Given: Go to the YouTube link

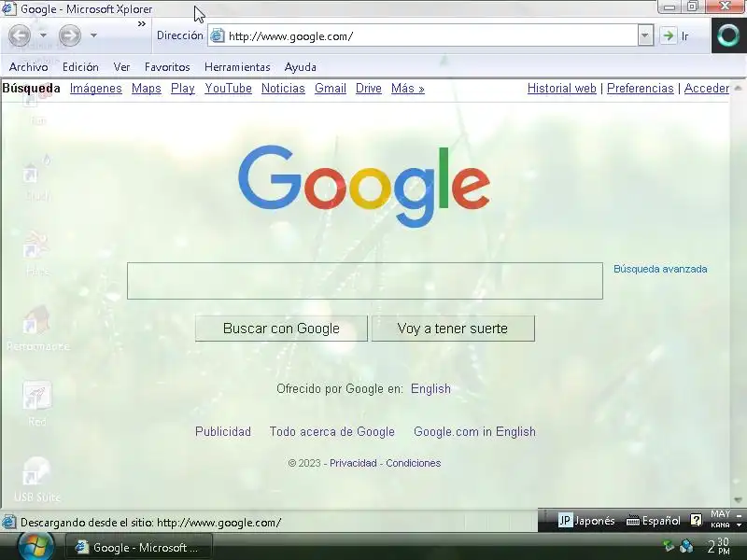Looking at the screenshot, I should tap(228, 88).
